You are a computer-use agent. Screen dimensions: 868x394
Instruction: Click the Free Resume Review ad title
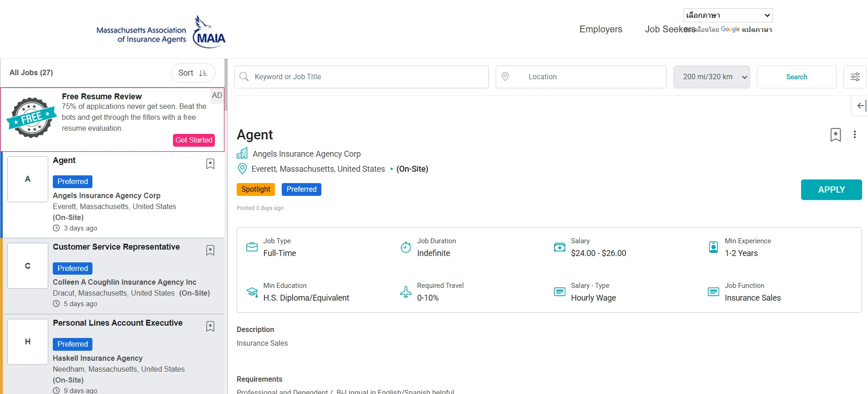pos(102,97)
